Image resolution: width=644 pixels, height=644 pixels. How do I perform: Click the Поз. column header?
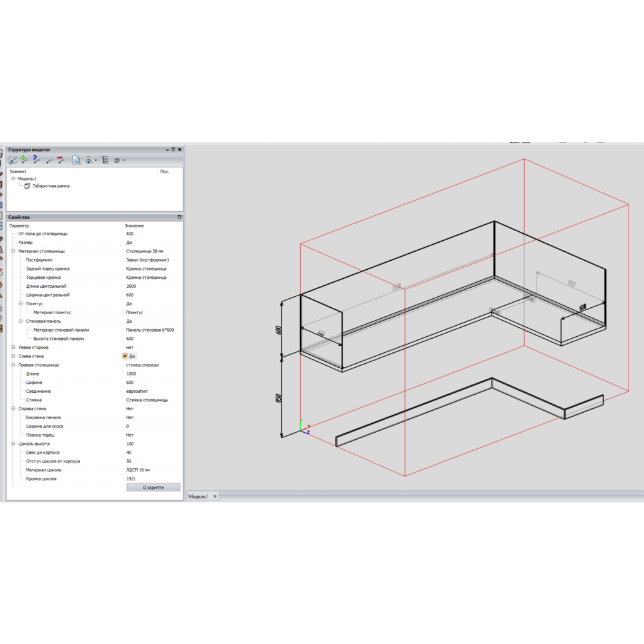tap(164, 171)
